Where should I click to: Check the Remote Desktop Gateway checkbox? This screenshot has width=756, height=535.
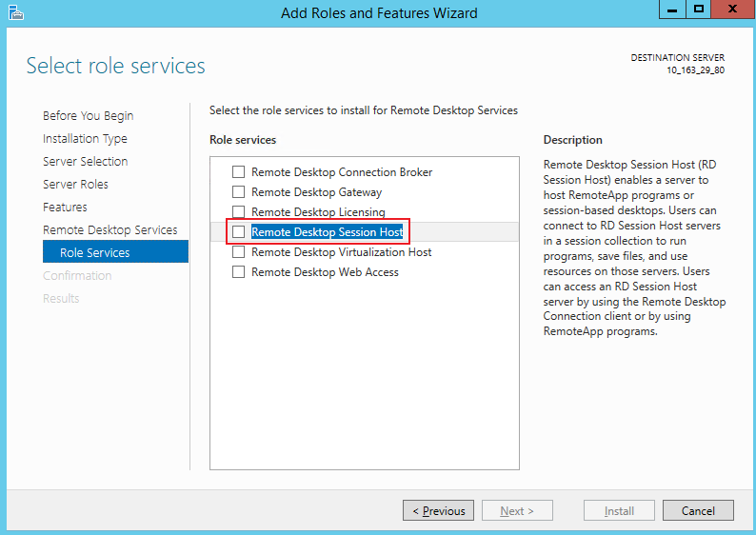pos(238,192)
